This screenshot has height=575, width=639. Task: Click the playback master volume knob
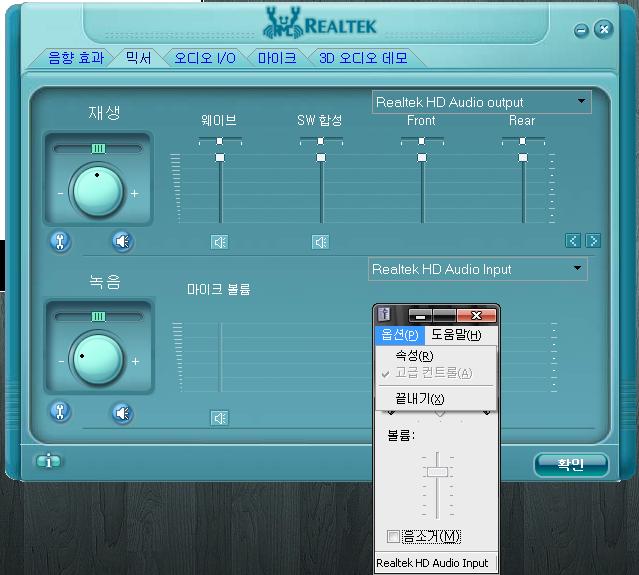tap(98, 189)
